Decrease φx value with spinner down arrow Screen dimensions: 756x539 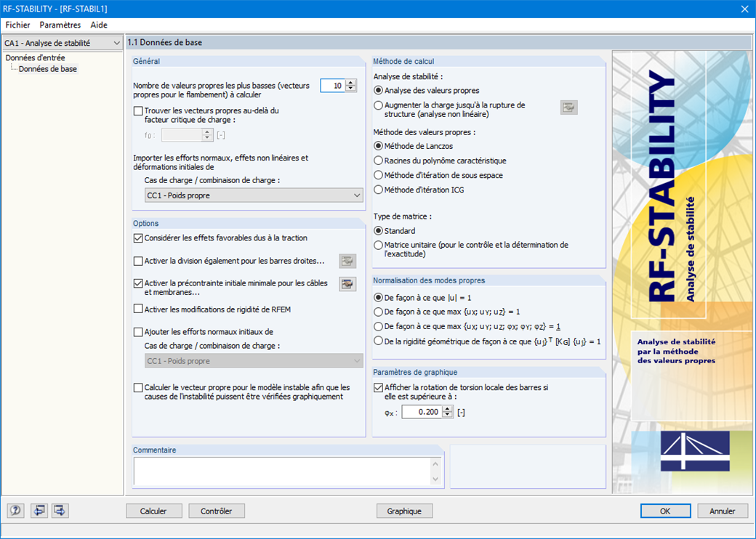[x=448, y=415]
